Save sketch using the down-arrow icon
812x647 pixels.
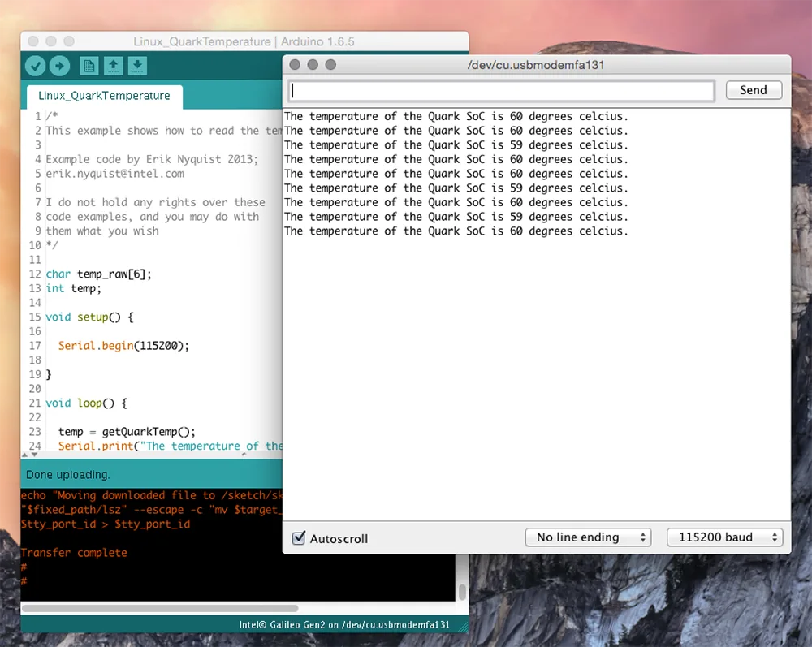pos(138,66)
